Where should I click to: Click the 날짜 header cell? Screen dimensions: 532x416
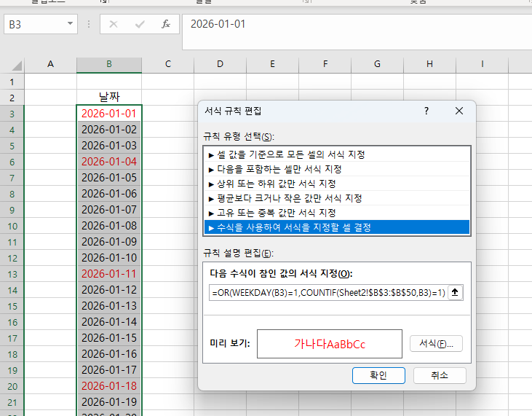109,98
